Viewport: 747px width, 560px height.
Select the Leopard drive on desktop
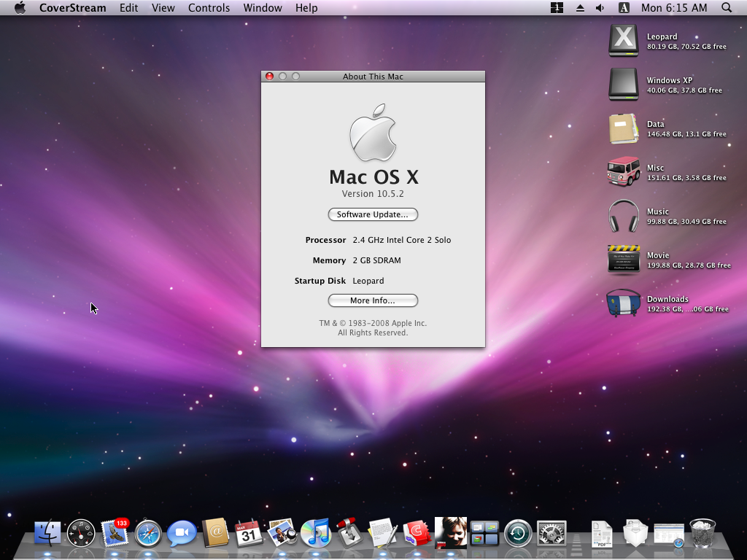[624, 41]
